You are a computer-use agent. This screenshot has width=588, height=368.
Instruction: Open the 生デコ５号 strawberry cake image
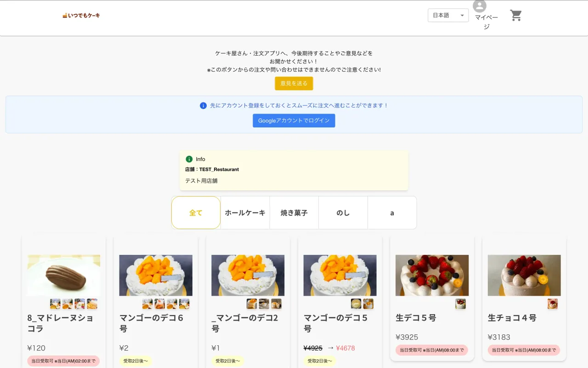(432, 275)
